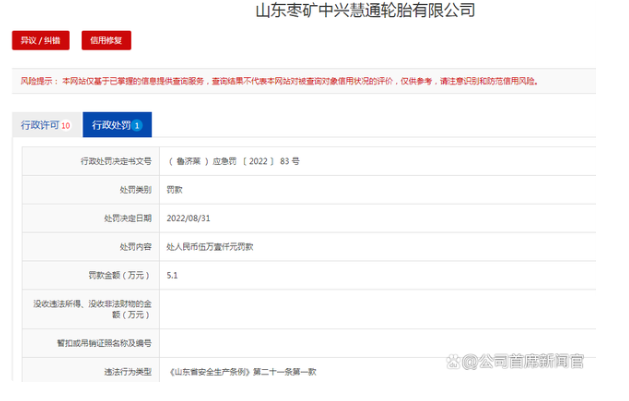The width and height of the screenshot is (629, 401).
Task: Click the 风险提示 warning text
Action: pos(279,81)
